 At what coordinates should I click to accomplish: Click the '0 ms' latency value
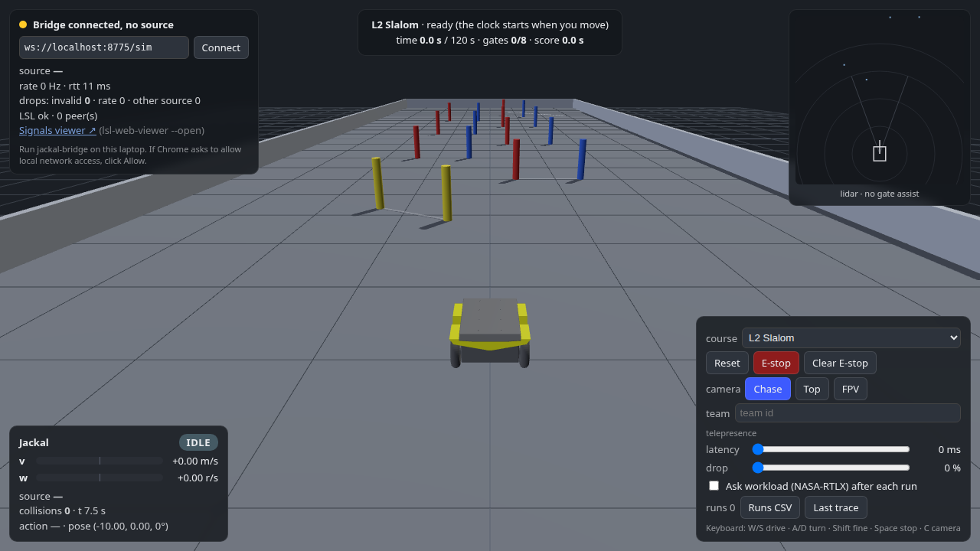pyautogui.click(x=949, y=449)
